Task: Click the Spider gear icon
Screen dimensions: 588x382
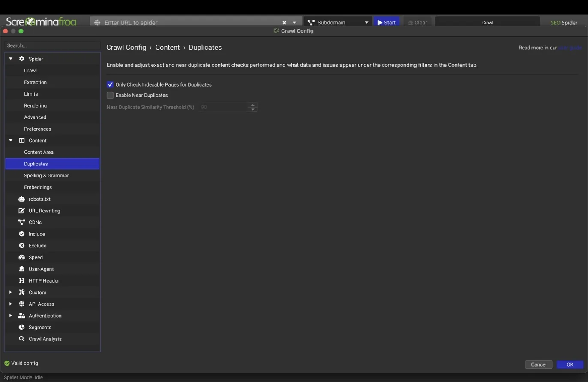Action: (21, 59)
